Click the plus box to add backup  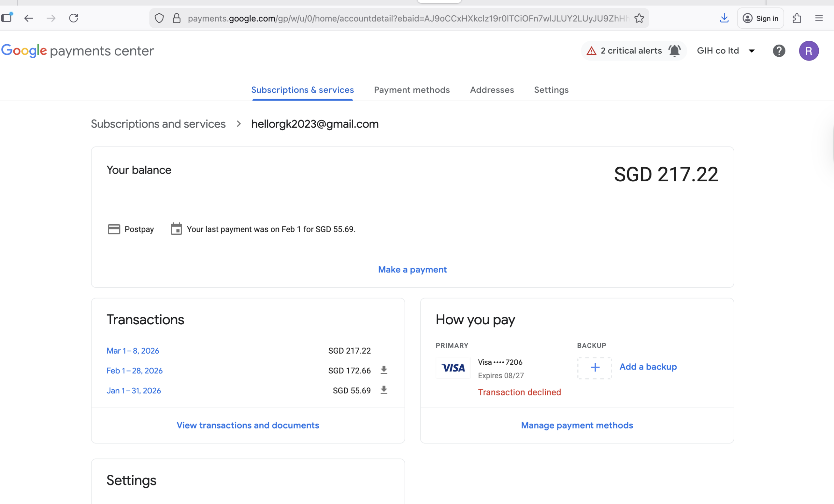(594, 367)
